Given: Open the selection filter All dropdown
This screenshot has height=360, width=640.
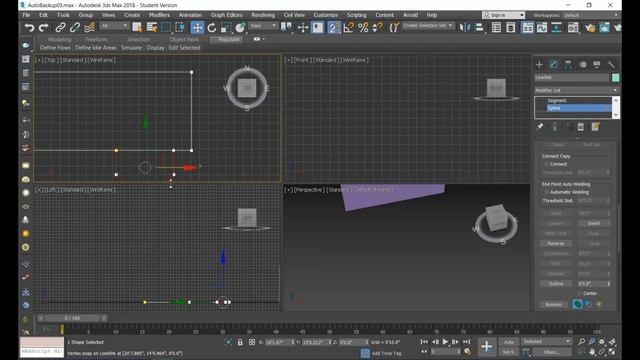Looking at the screenshot, I should 114,26.
